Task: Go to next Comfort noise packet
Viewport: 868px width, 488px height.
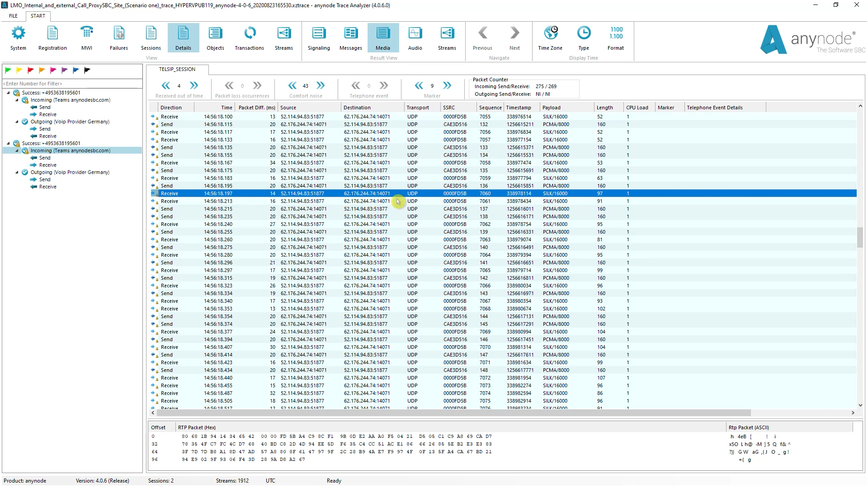Action: tap(321, 85)
